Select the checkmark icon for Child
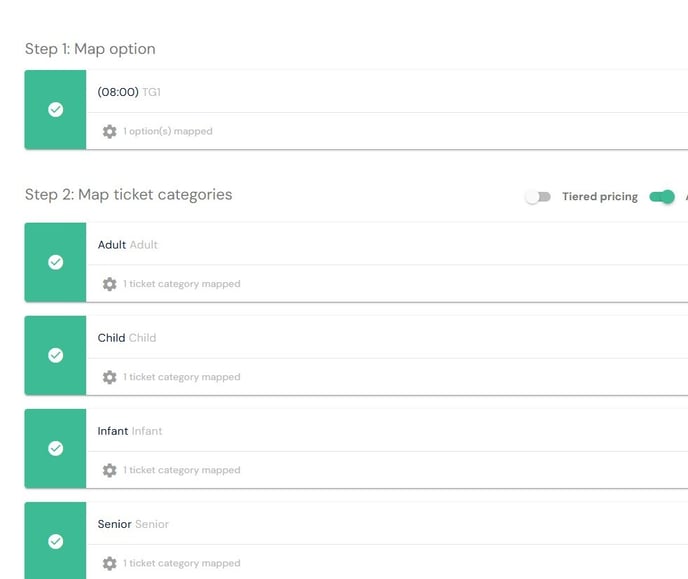 (x=56, y=355)
